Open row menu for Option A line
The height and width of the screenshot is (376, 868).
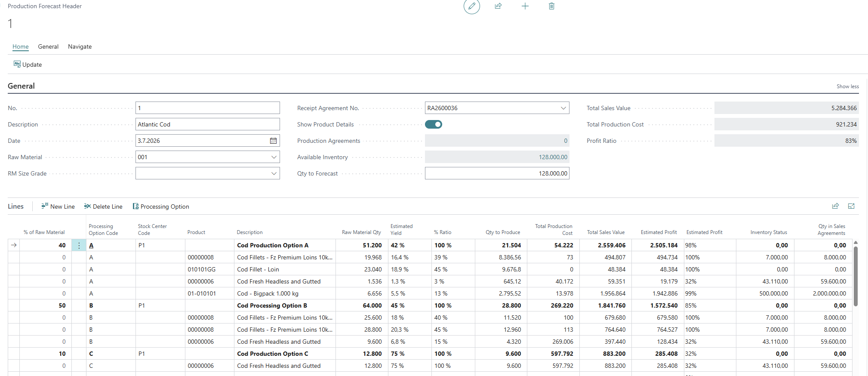click(79, 245)
